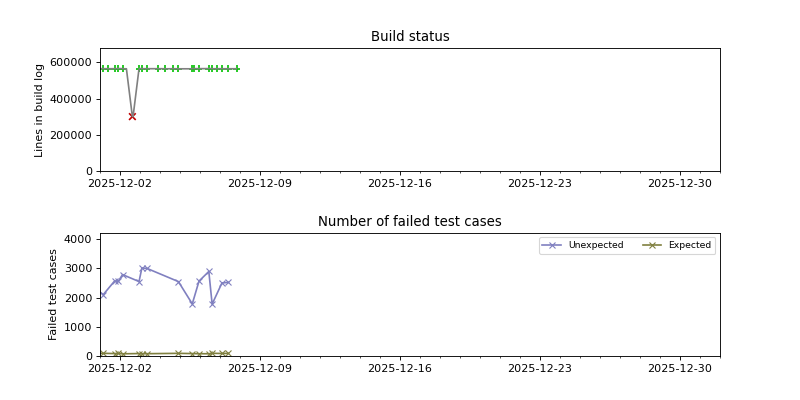Image resolution: width=800 pixels, height=400 pixels.
Task: Select the 'Expected' legend label text
Action: [x=689, y=245]
